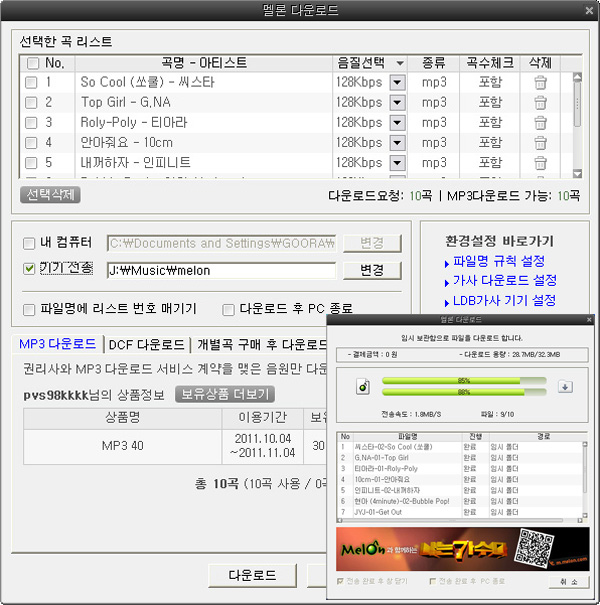Click 보유상품 더보기 button

tap(225, 394)
